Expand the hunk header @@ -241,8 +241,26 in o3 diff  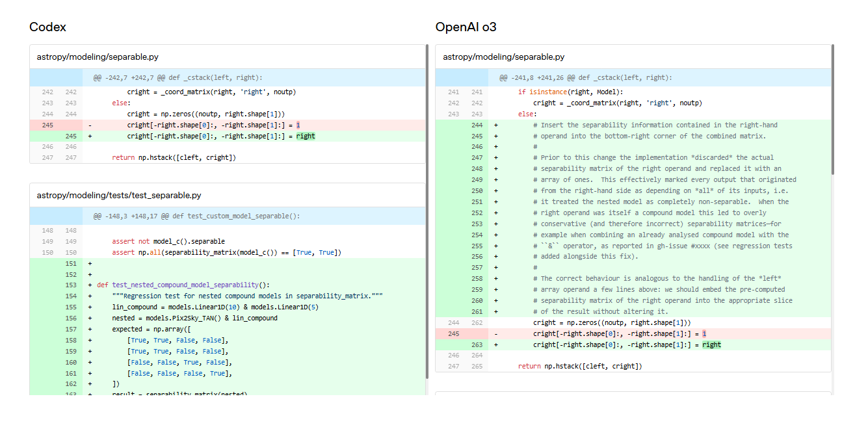coord(634,77)
